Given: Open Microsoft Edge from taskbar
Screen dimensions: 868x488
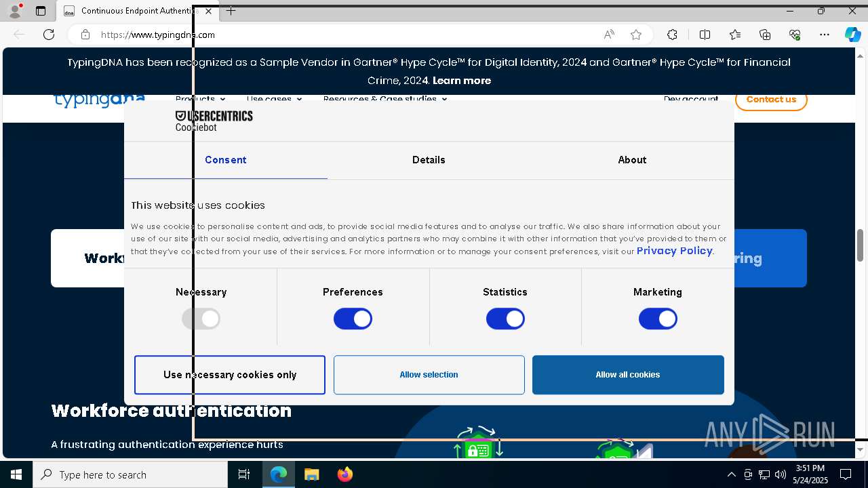Looking at the screenshot, I should pos(279,474).
